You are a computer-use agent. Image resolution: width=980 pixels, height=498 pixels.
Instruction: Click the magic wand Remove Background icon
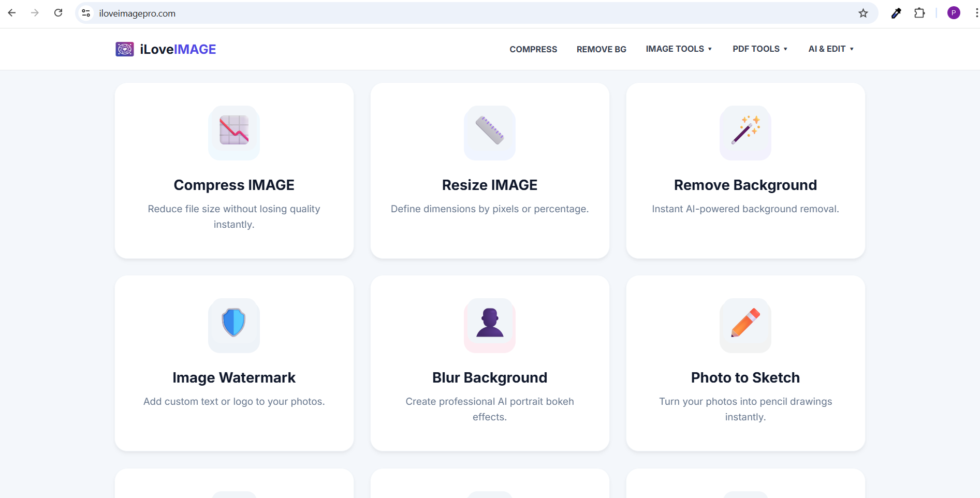pyautogui.click(x=745, y=133)
